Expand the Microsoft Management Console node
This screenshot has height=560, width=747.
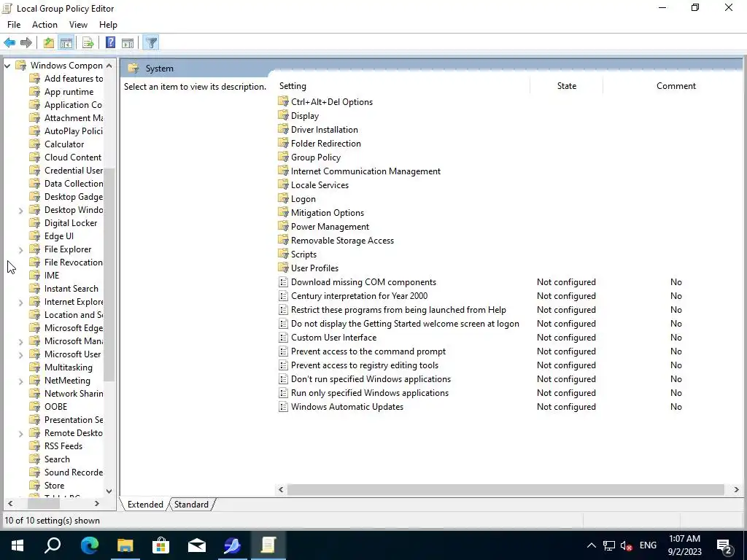click(20, 341)
